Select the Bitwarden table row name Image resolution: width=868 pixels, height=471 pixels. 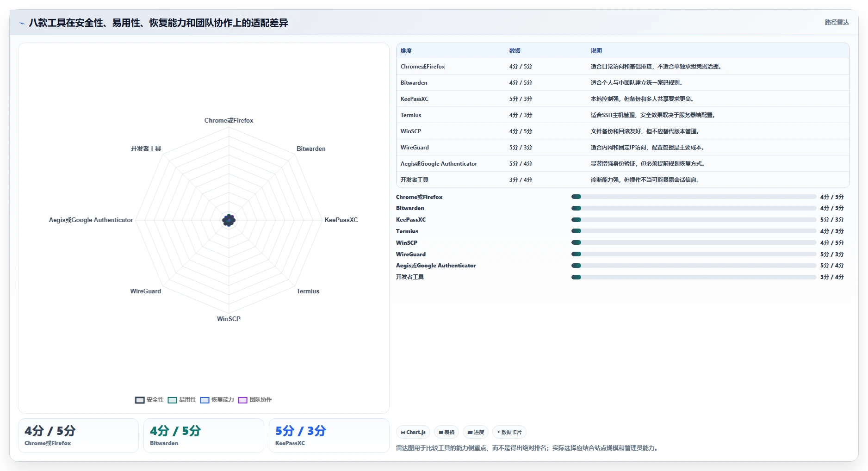[414, 83]
